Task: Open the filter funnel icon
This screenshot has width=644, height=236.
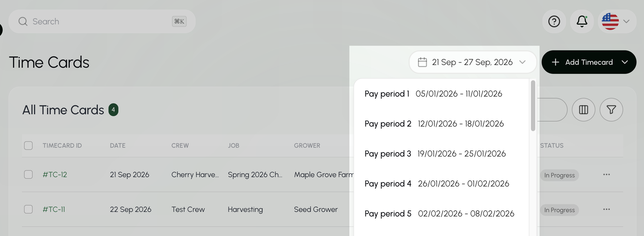Action: (x=611, y=110)
